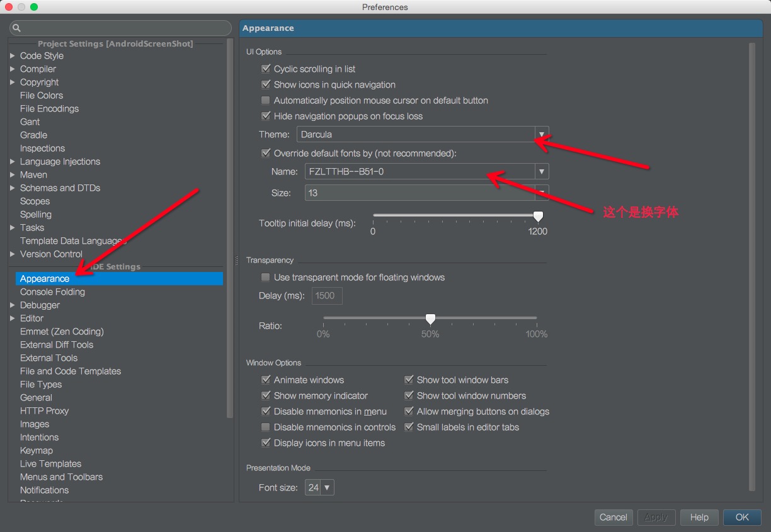
Task: Uncheck Show memory indicator
Action: click(266, 396)
